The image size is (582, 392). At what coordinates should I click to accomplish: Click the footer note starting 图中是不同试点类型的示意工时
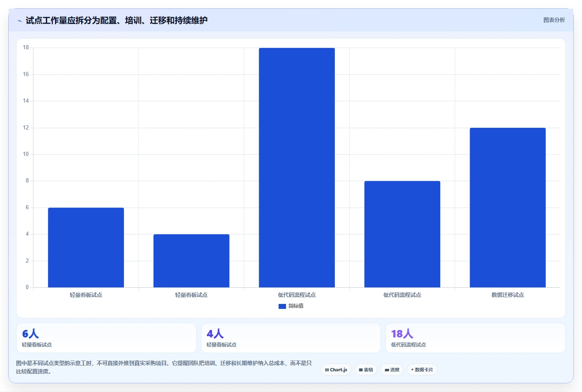[x=164, y=367]
